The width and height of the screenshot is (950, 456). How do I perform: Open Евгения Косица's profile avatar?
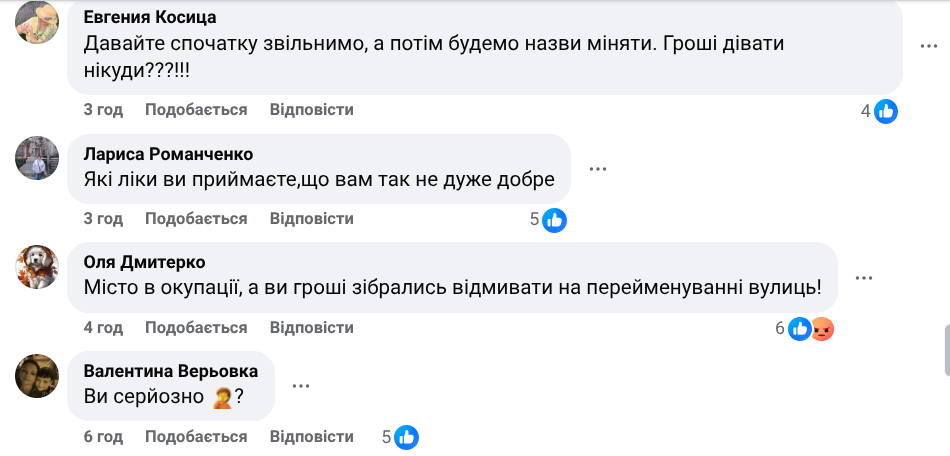[38, 24]
